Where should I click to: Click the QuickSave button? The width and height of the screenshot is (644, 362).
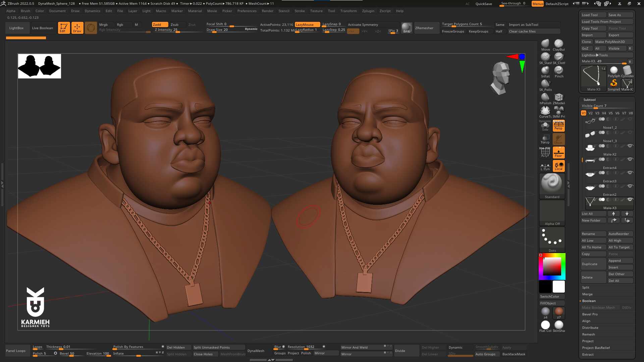[x=484, y=4]
